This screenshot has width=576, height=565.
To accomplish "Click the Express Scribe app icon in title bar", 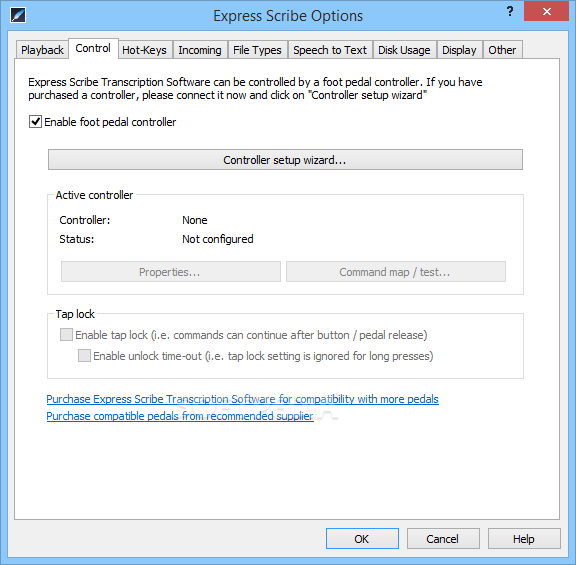I will (x=18, y=15).
